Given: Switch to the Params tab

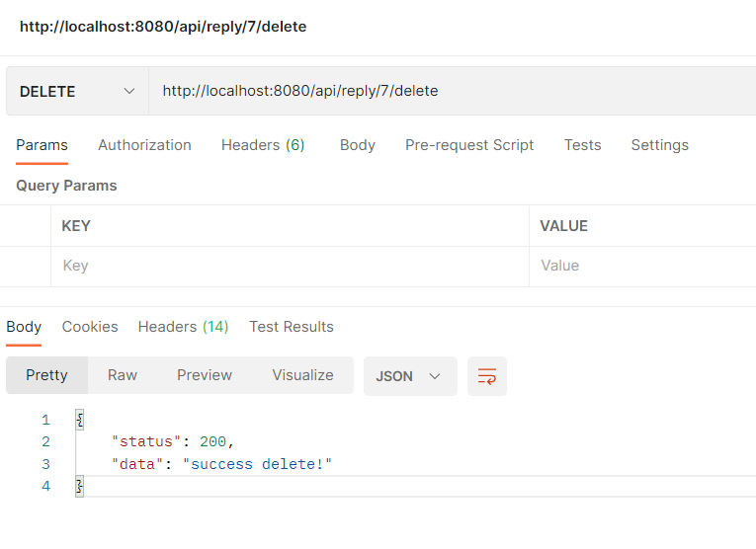Looking at the screenshot, I should point(42,145).
